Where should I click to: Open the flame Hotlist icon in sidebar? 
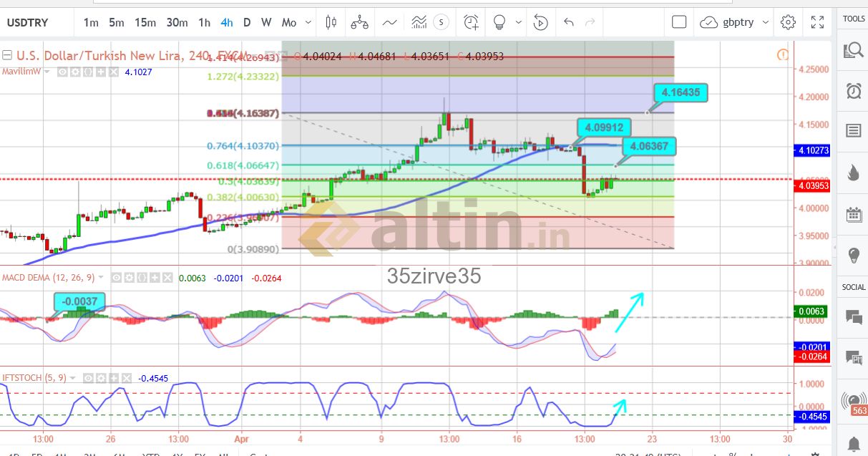tap(853, 173)
